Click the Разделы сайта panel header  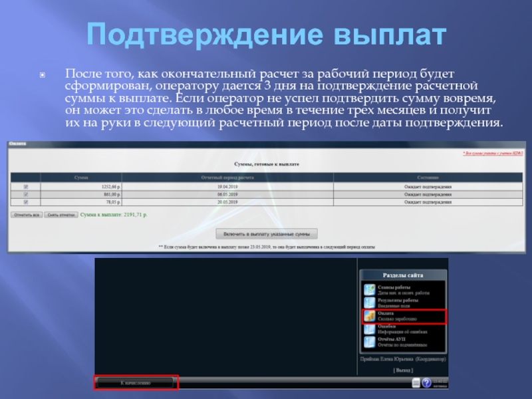pos(403,275)
